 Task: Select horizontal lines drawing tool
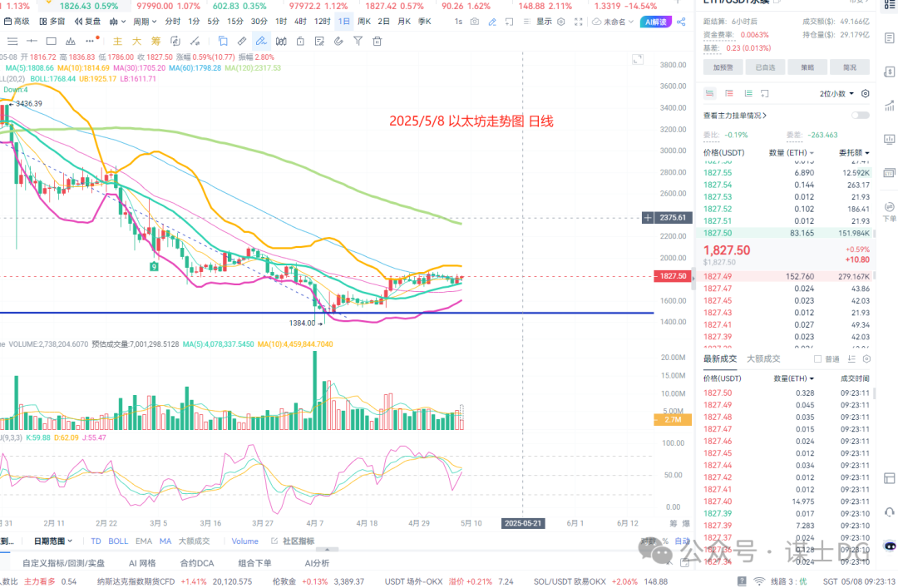pyautogui.click(x=12, y=42)
